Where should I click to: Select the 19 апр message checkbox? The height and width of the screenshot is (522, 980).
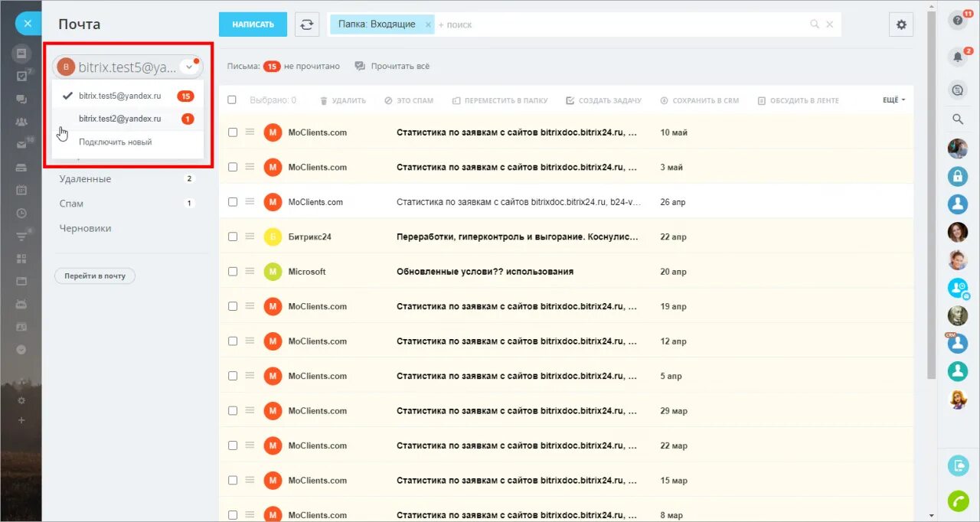click(233, 306)
